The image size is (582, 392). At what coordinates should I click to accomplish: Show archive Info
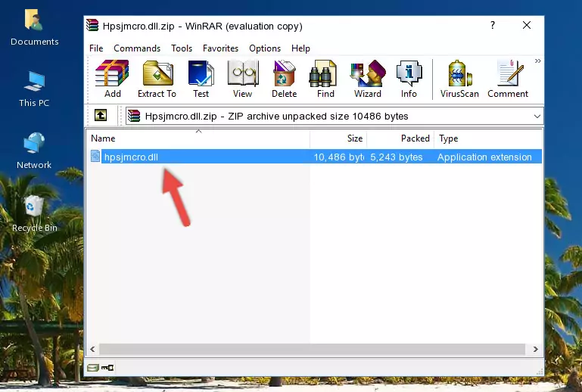click(409, 79)
